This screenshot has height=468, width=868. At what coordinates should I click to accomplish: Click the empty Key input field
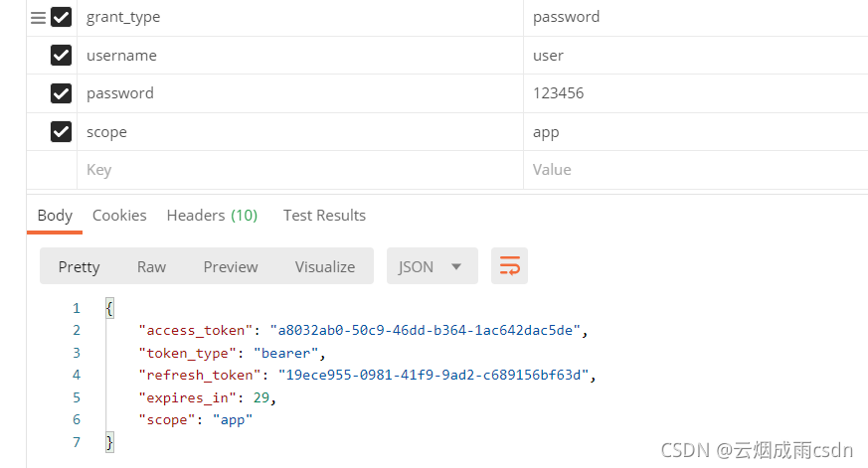coord(300,170)
